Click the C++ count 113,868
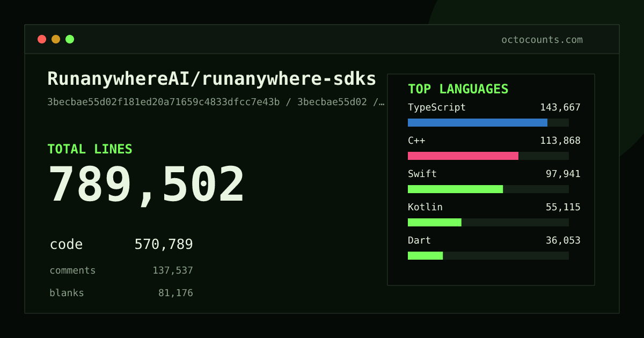 pyautogui.click(x=560, y=141)
